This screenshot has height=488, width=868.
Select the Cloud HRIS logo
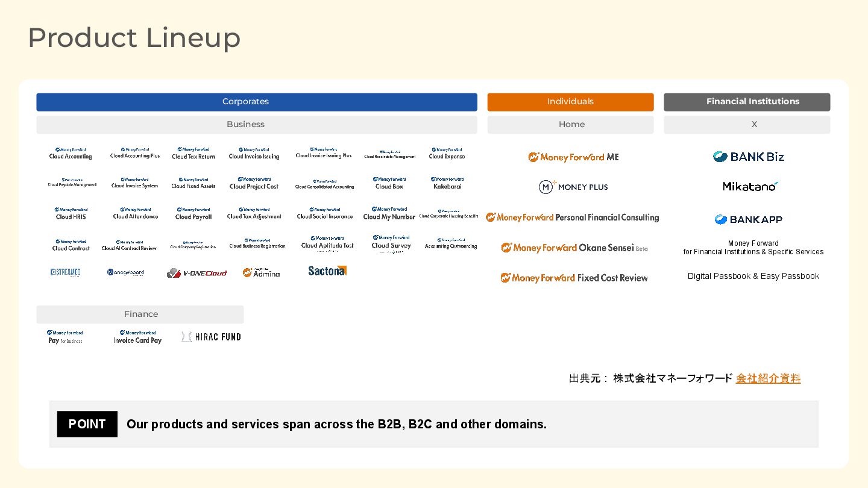pos(71,214)
